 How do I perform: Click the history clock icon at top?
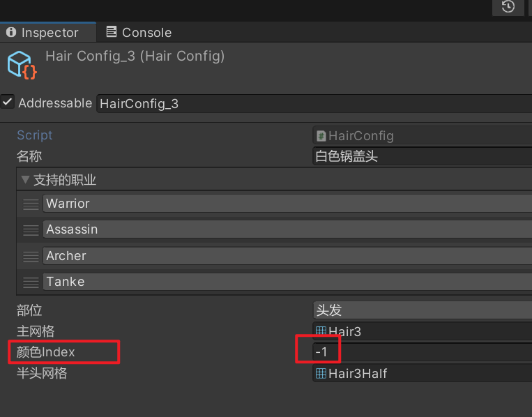508,6
